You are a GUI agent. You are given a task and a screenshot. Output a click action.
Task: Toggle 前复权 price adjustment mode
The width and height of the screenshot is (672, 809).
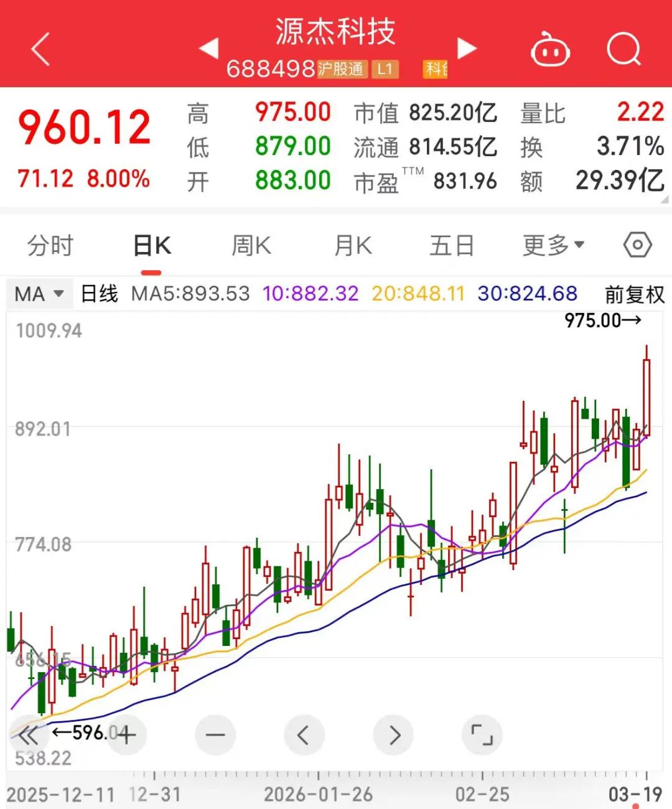point(633,294)
